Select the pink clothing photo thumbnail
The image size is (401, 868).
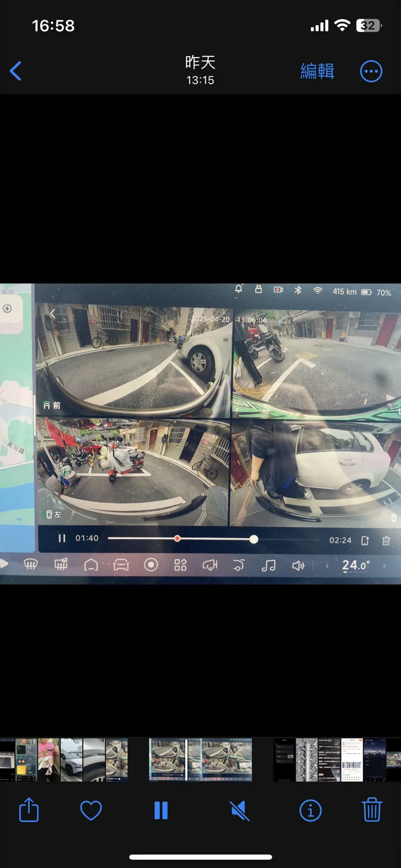coord(49,760)
